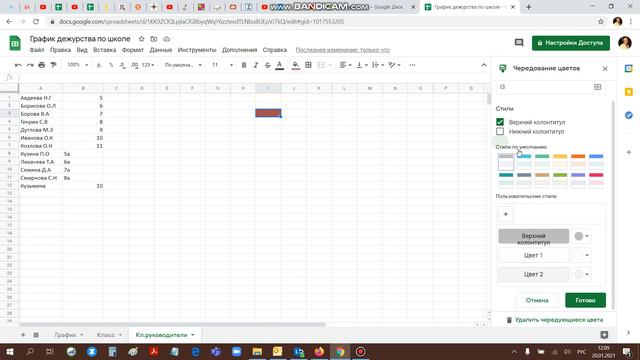Open the Данные menu
The height and width of the screenshot is (360, 640).
(x=161, y=50)
